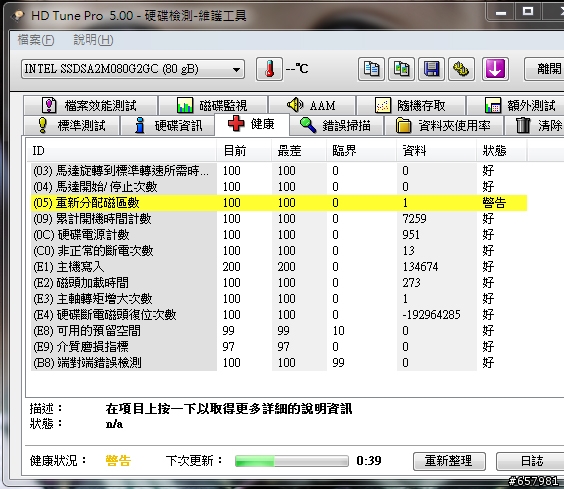This screenshot has width=564, height=489.
Task: Click the floppy disk save icon
Action: pyautogui.click(x=432, y=69)
